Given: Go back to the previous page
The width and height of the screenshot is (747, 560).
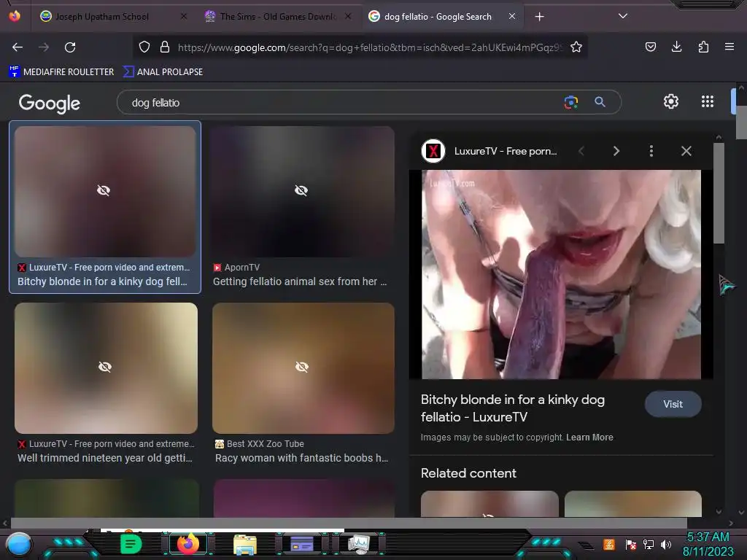Looking at the screenshot, I should (18, 47).
